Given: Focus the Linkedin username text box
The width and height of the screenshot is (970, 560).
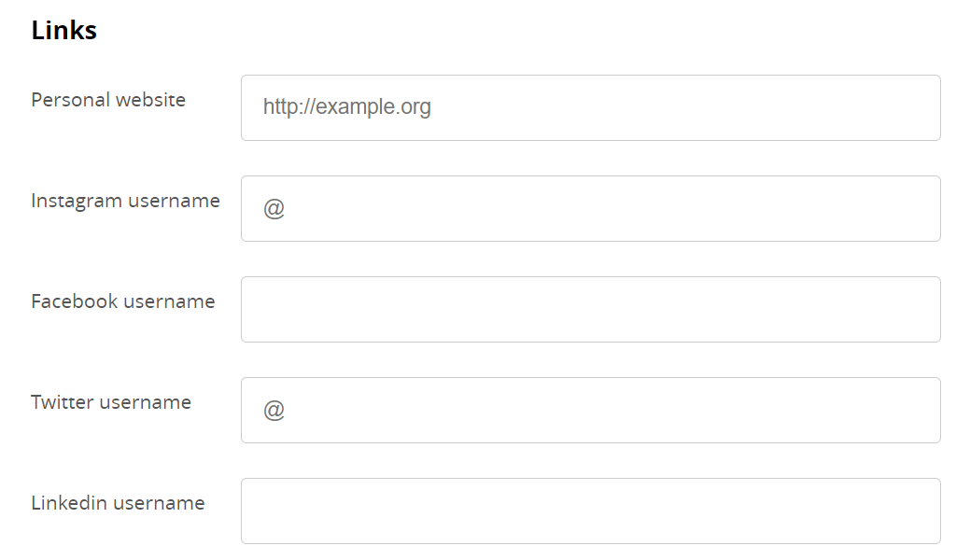Looking at the screenshot, I should click(590, 511).
